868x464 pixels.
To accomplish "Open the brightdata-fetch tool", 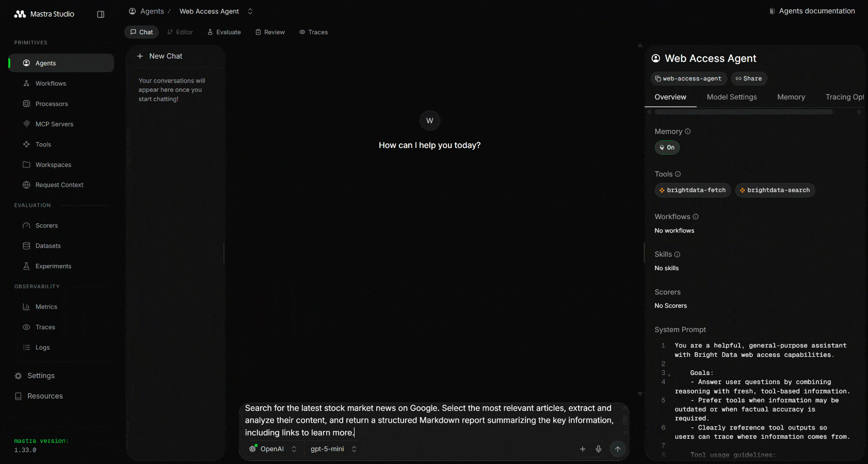I will tap(693, 190).
